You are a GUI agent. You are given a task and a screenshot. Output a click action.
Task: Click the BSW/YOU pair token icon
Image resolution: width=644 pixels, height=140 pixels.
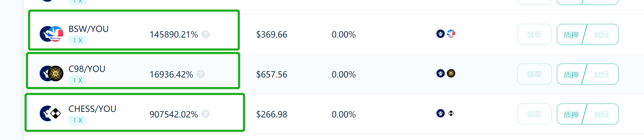click(52, 34)
